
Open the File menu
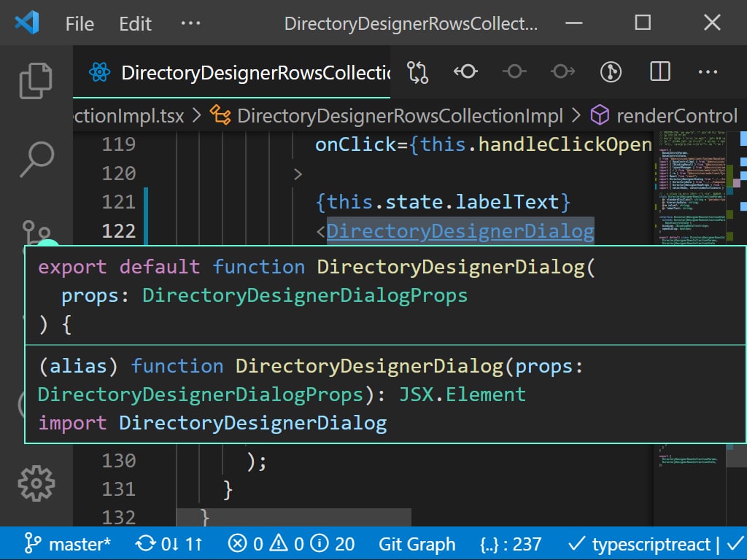pyautogui.click(x=80, y=23)
